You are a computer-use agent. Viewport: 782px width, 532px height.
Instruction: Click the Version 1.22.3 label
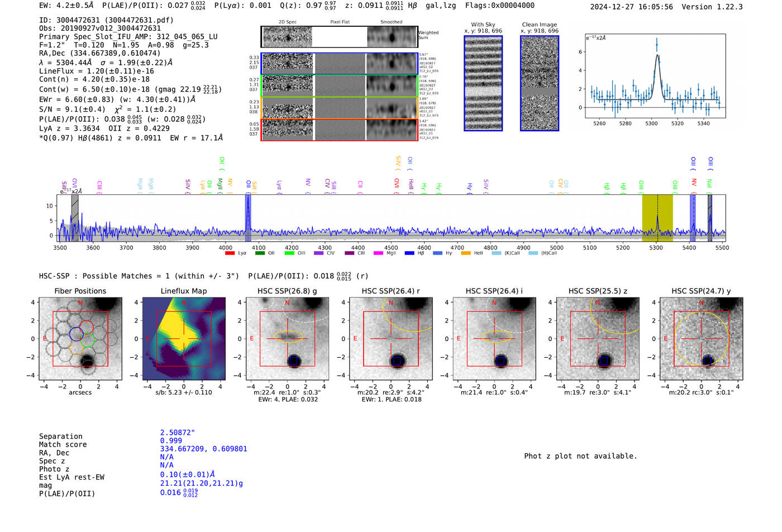pos(712,7)
